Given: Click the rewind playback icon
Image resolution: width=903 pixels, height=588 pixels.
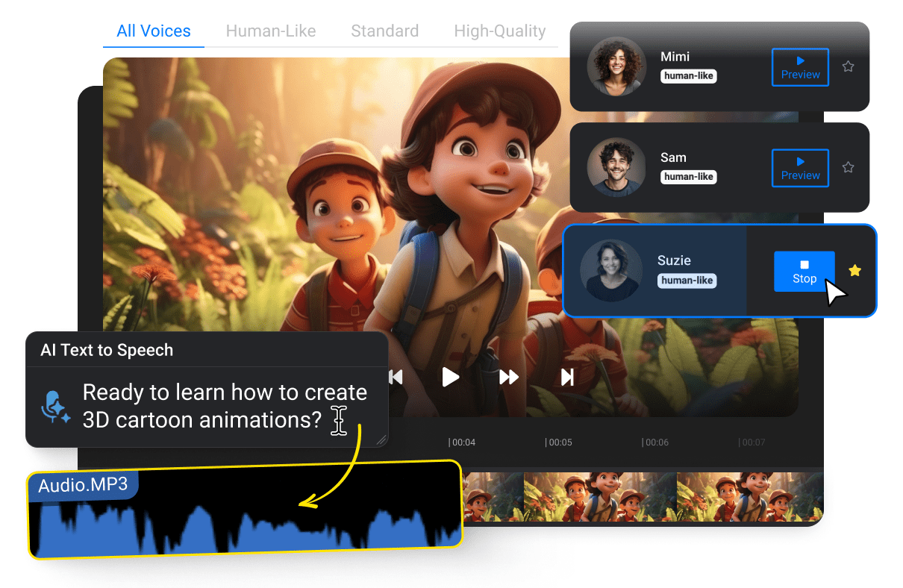Looking at the screenshot, I should click(x=395, y=377).
